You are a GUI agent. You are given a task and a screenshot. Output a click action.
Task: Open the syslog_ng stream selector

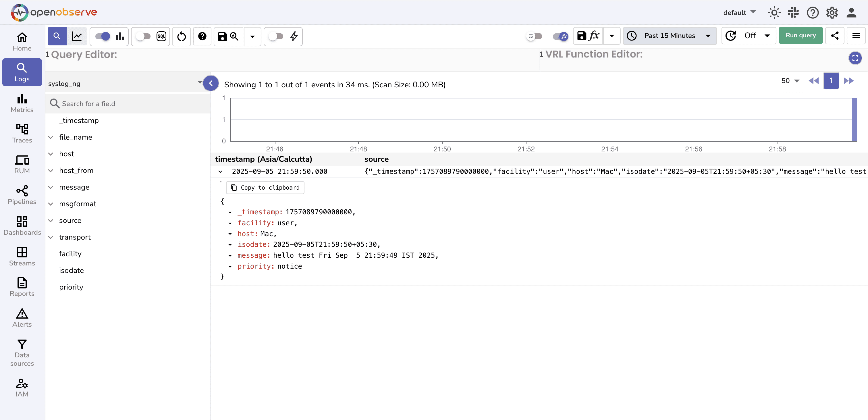125,83
